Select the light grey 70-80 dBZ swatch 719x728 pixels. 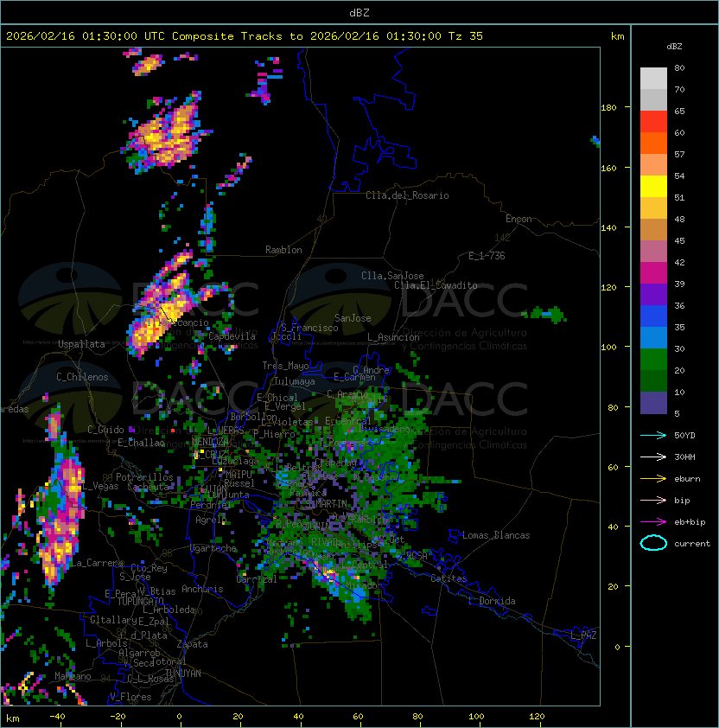[x=653, y=79]
